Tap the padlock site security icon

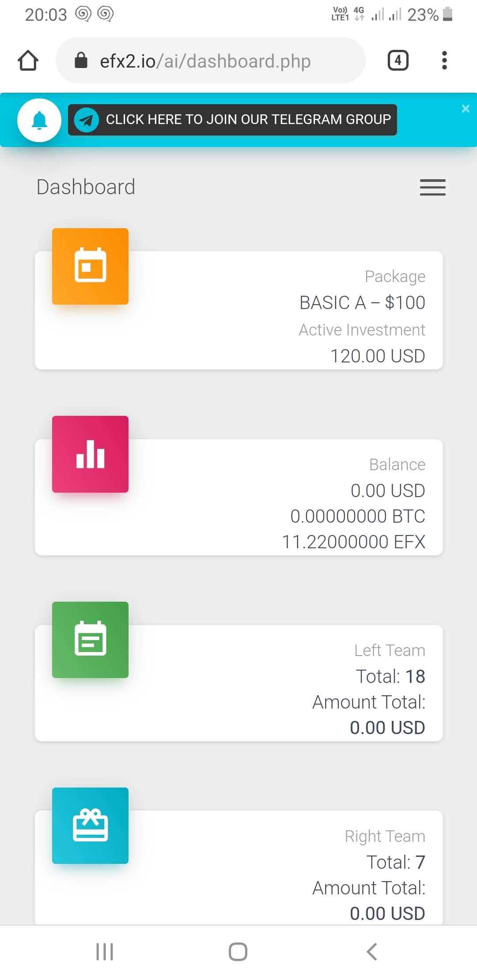81,60
